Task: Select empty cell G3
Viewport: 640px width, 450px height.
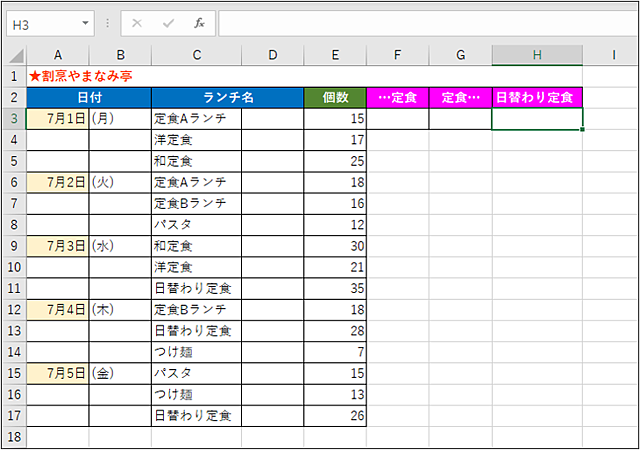Action: pyautogui.click(x=460, y=119)
